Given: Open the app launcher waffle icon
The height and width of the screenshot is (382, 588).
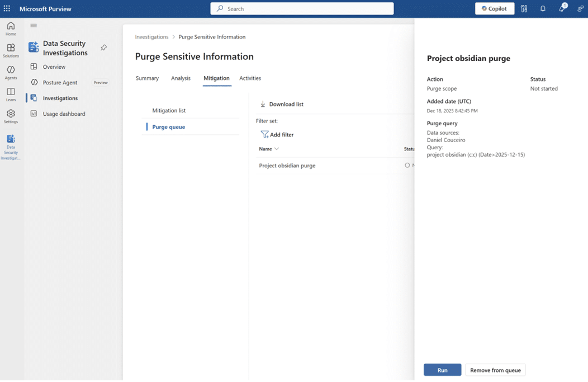Looking at the screenshot, I should [x=7, y=9].
